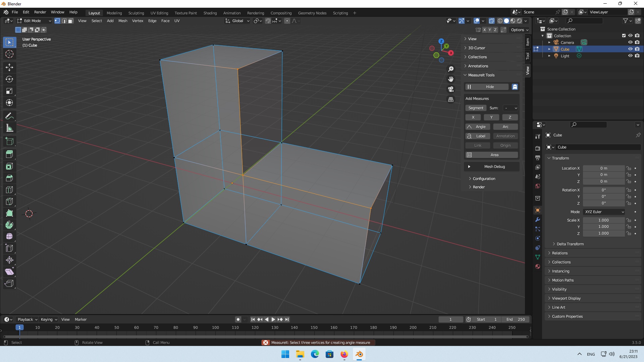Select the Edge Slide tool
This screenshot has width=644, height=362.
9,248
